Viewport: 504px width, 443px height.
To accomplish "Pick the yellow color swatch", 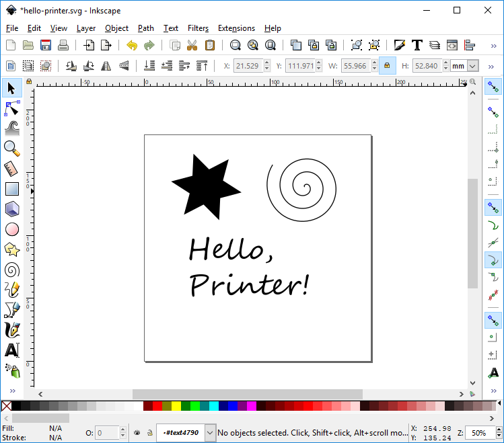I will 176,406.
